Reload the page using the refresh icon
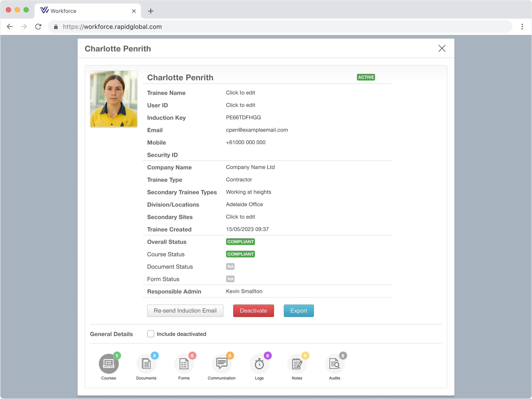532x399 pixels. pyautogui.click(x=38, y=27)
